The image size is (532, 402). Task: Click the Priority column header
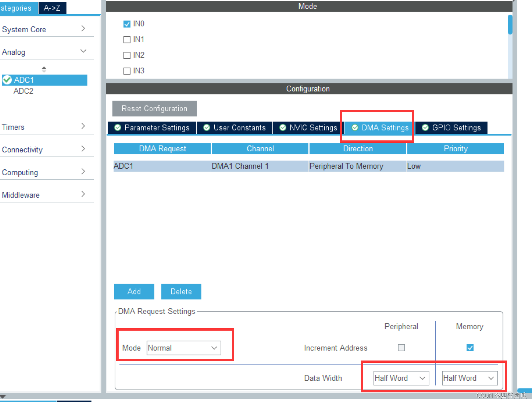(x=456, y=149)
